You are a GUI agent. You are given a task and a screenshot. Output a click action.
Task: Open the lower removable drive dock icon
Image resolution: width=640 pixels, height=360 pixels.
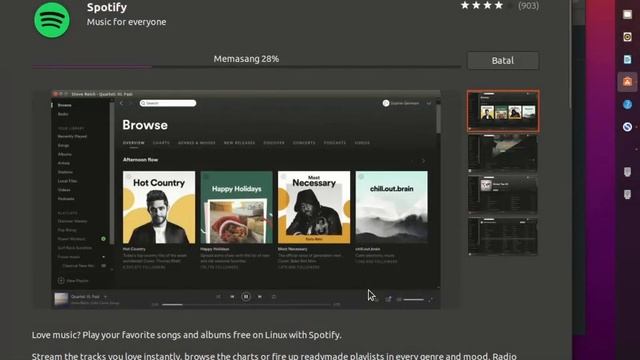coord(627,194)
